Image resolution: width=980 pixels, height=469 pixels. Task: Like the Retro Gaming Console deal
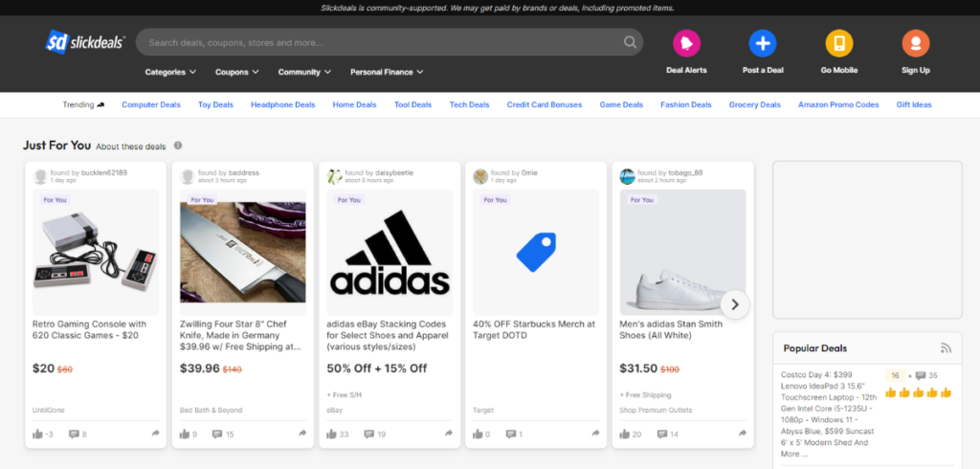(x=37, y=434)
